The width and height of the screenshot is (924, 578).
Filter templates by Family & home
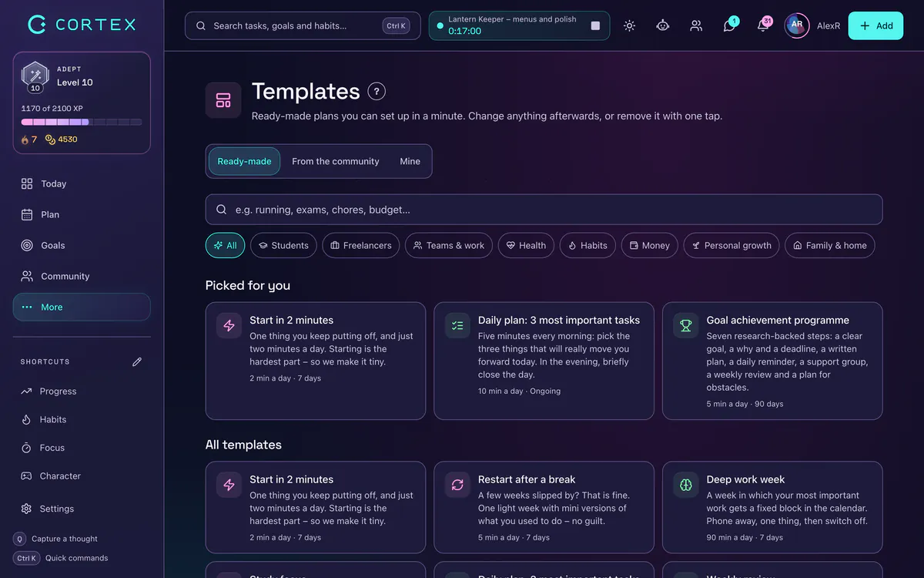click(x=830, y=245)
